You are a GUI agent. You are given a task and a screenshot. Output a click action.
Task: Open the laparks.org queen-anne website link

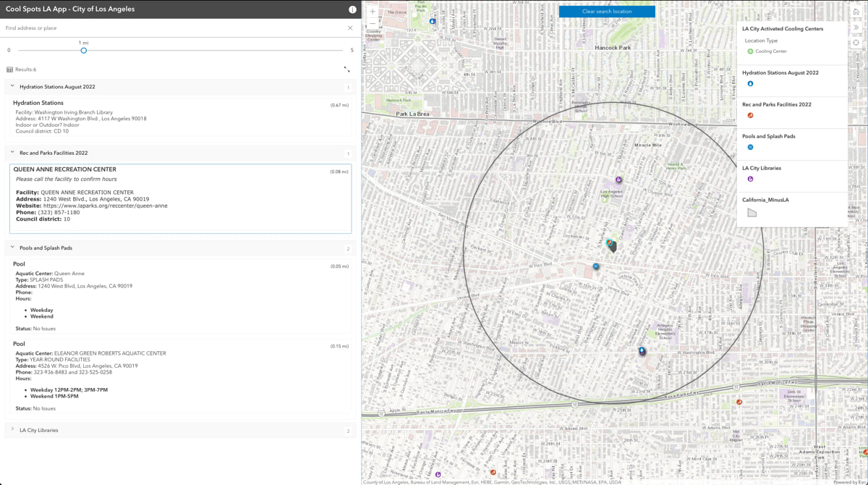click(105, 206)
